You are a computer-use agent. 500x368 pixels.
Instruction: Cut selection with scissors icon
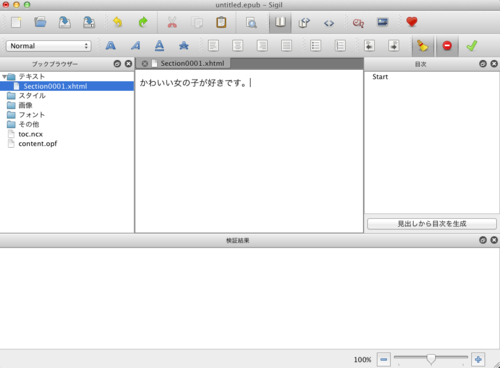point(172,22)
